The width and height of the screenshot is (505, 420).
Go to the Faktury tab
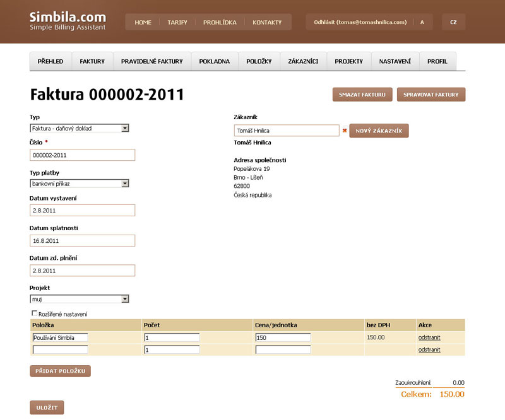click(x=92, y=61)
